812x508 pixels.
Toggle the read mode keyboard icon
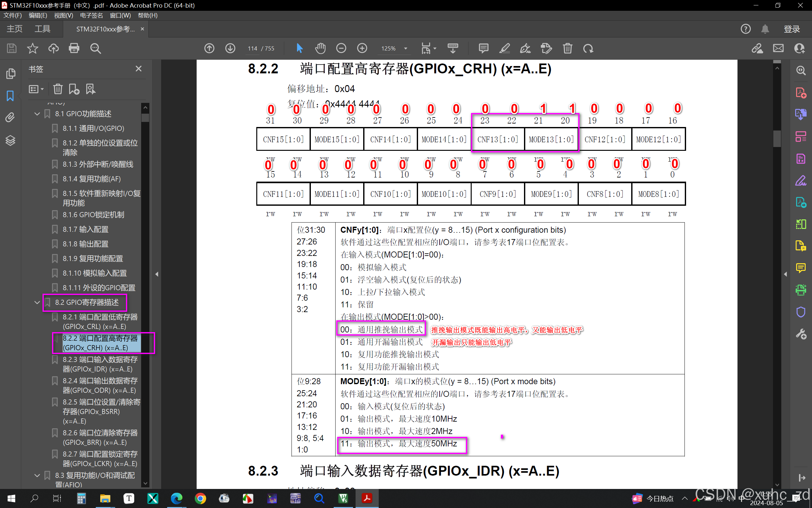point(453,48)
